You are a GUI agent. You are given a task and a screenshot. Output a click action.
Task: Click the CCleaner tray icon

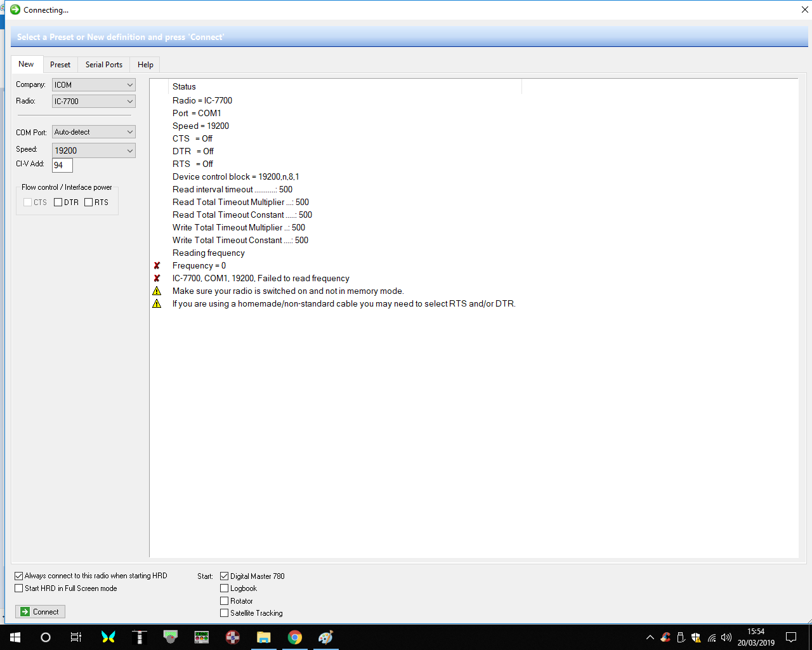coord(665,637)
